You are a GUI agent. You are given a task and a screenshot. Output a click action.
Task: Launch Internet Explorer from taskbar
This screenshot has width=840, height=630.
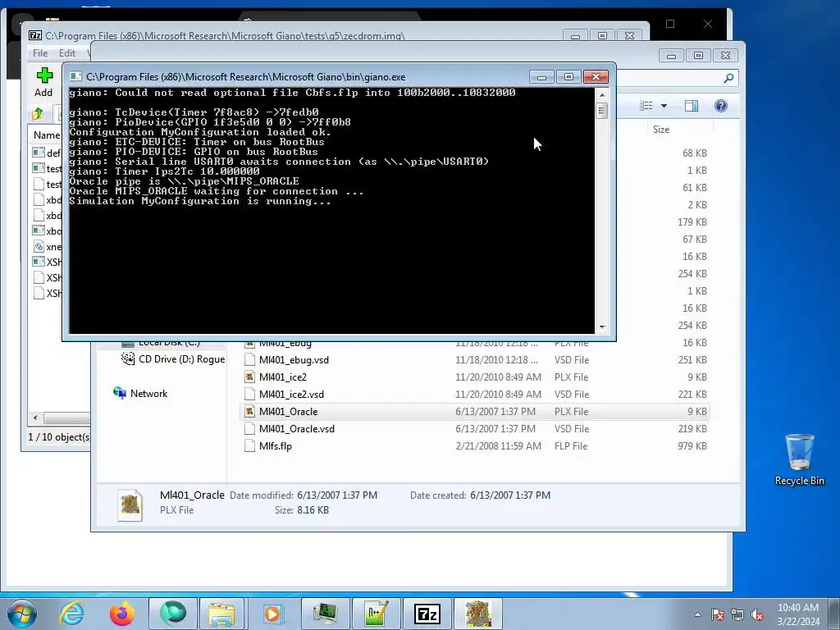point(71,614)
